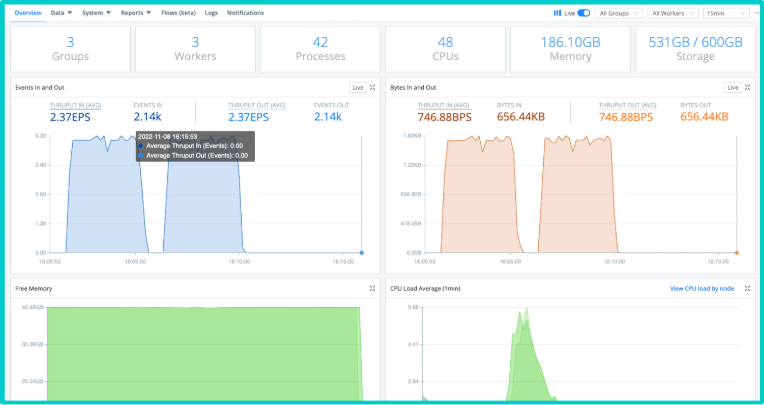The width and height of the screenshot is (764, 405).
Task: Click the blue endpoint marker on Events chart
Action: coord(361,253)
